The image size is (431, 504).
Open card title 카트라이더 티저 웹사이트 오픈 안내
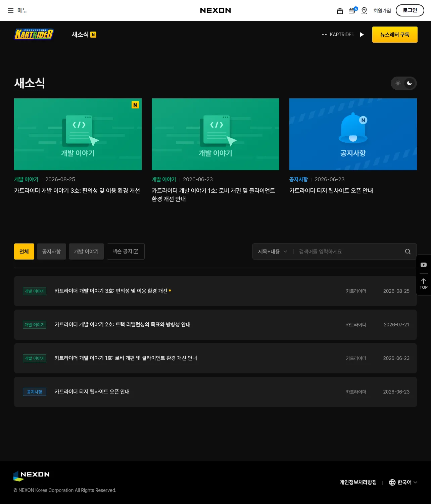tap(331, 191)
